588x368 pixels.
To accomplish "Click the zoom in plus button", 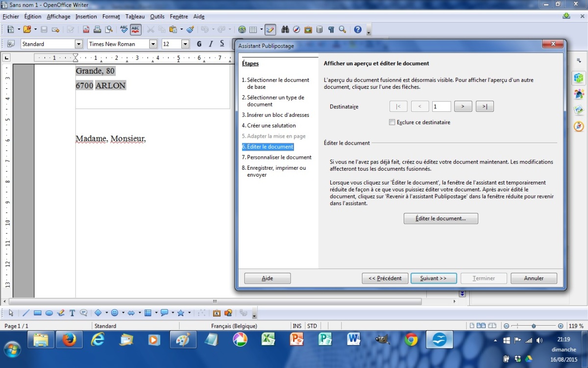I will coord(561,326).
